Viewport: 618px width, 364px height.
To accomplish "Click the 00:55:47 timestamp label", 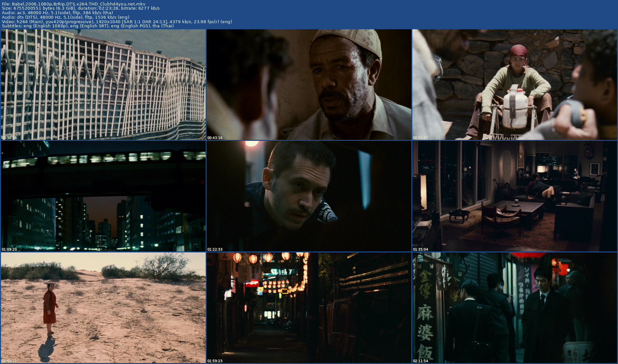I will [x=420, y=138].
